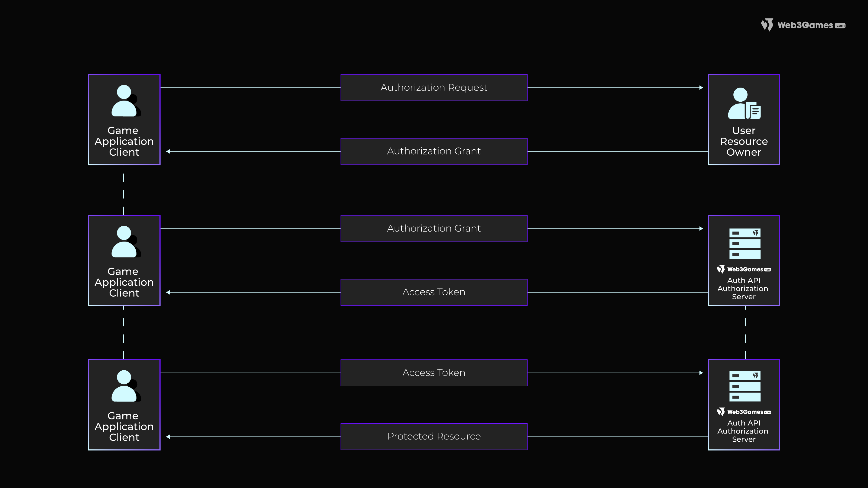Click the arrowhead on the Protected Resource line
This screenshot has height=488, width=868.
[168, 437]
